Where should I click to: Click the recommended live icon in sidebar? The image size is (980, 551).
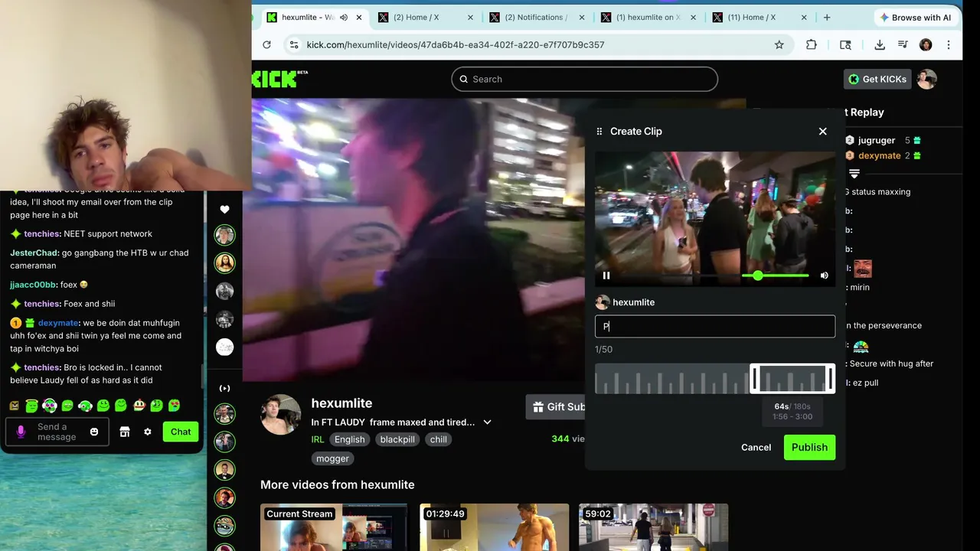(x=224, y=389)
